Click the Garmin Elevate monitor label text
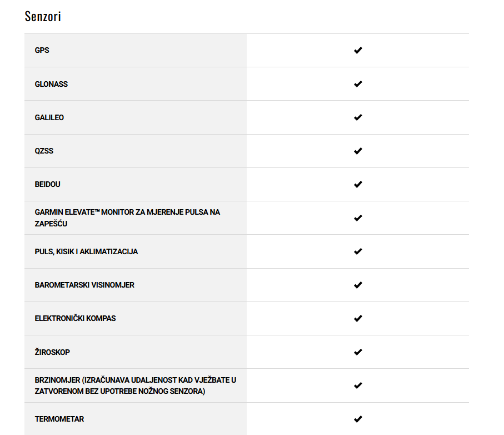This screenshot has width=504, height=435. click(x=127, y=218)
